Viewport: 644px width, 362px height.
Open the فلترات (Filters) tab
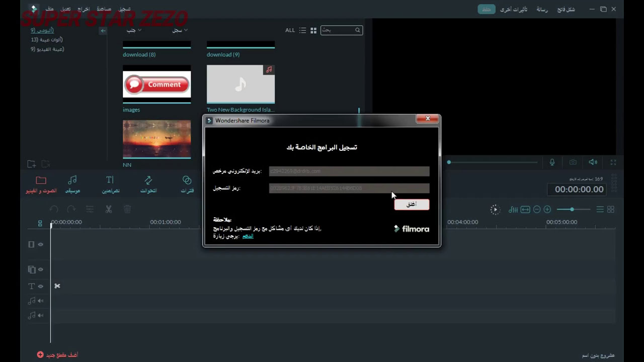(187, 185)
